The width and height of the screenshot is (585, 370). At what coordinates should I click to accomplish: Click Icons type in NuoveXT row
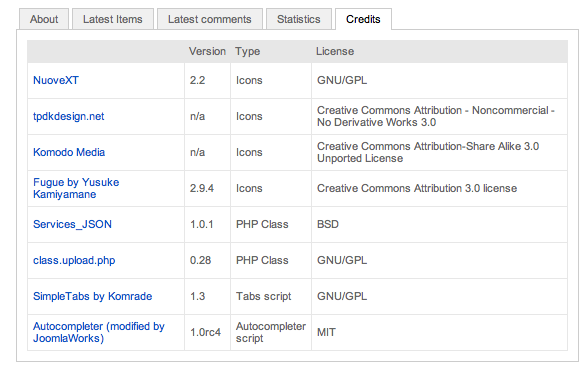point(249,80)
